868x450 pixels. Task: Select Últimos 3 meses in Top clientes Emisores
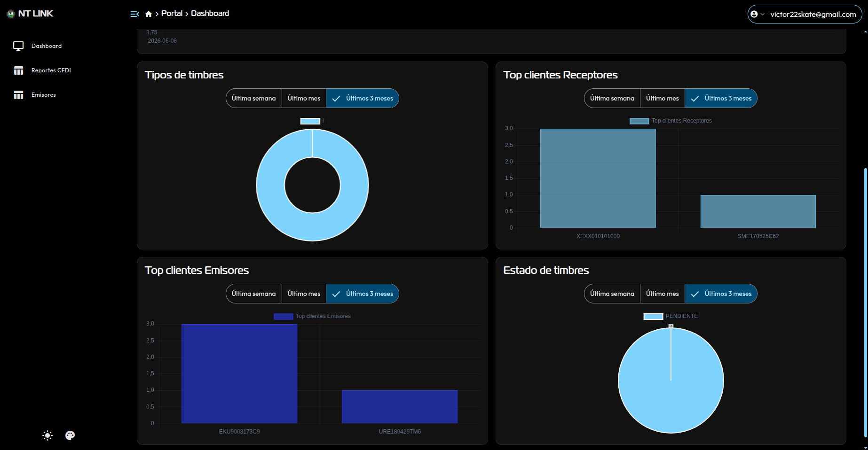coord(363,294)
